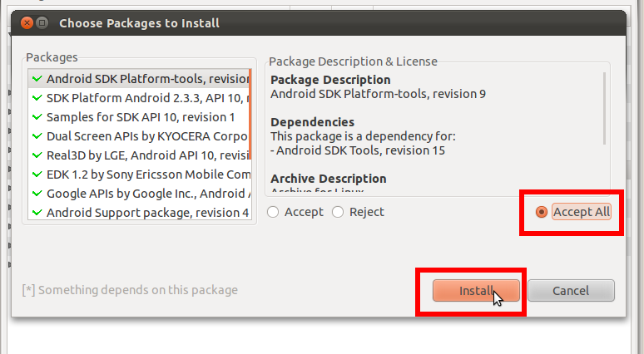Click checkmark icon for Android Support package
The image size is (644, 354).
tap(37, 213)
